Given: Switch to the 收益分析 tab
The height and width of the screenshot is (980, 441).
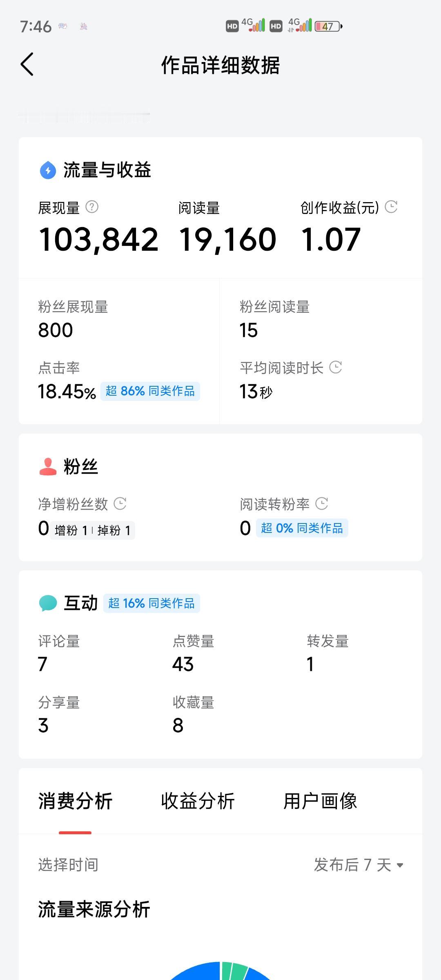Looking at the screenshot, I should click(x=198, y=801).
